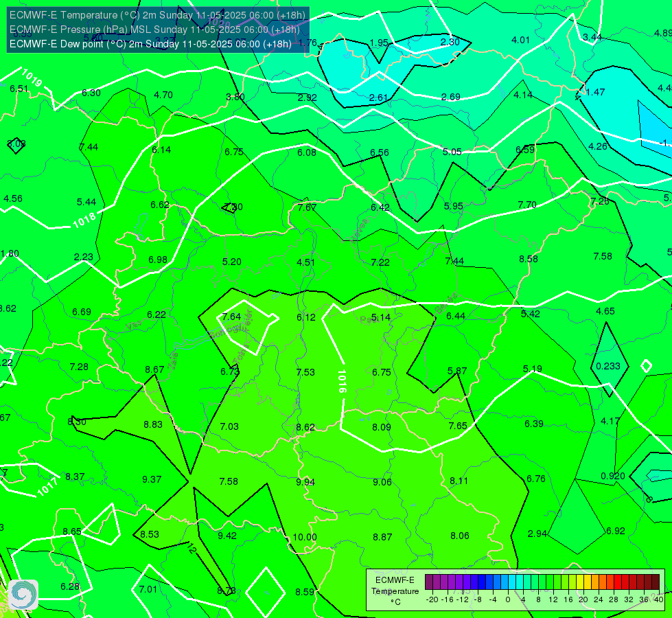The height and width of the screenshot is (618, 672).
Task: Click the dew point value 2.94
Action: 537,534
